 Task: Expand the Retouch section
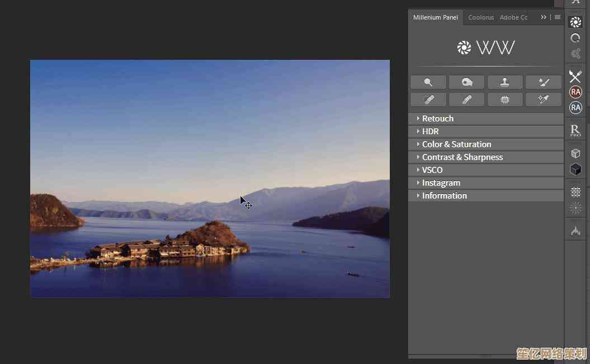pos(437,119)
